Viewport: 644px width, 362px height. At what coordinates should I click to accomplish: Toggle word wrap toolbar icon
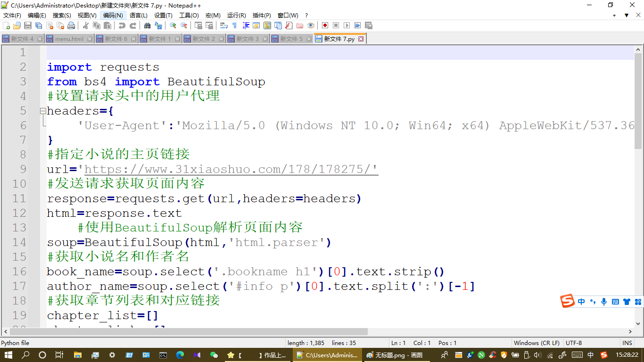point(223,25)
